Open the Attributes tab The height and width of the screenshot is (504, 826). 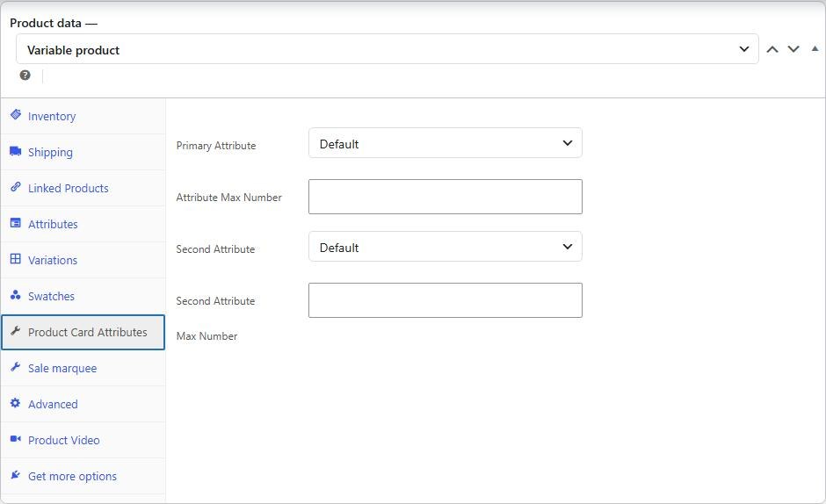point(83,224)
